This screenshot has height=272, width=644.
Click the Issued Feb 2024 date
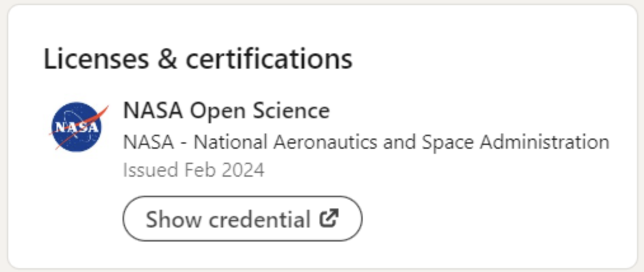point(193,170)
